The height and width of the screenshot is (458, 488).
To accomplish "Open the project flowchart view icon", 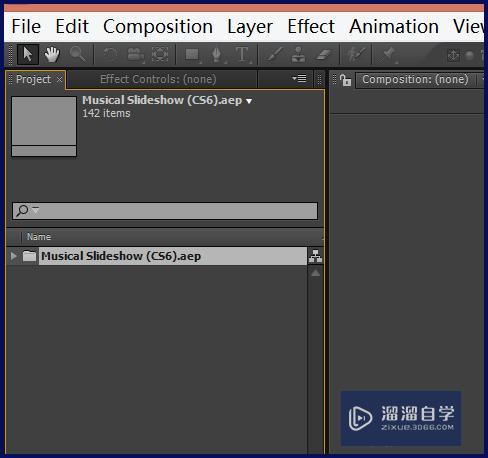I will (x=315, y=256).
